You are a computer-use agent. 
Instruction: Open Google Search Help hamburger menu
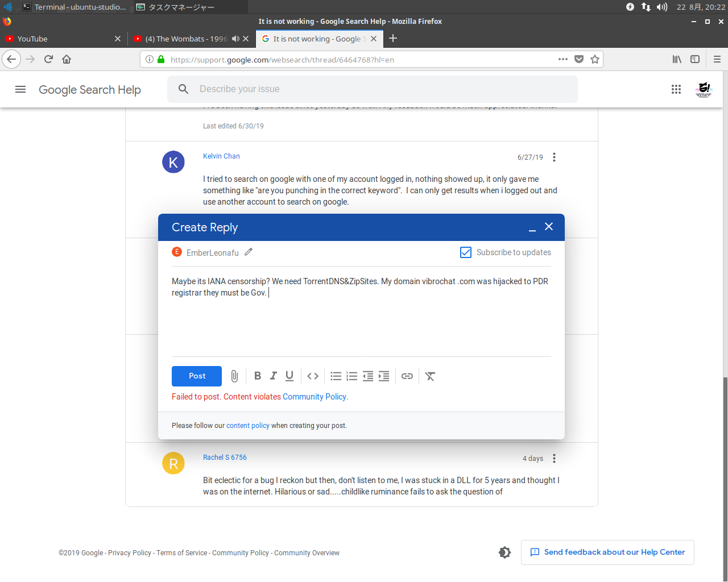pos(20,89)
